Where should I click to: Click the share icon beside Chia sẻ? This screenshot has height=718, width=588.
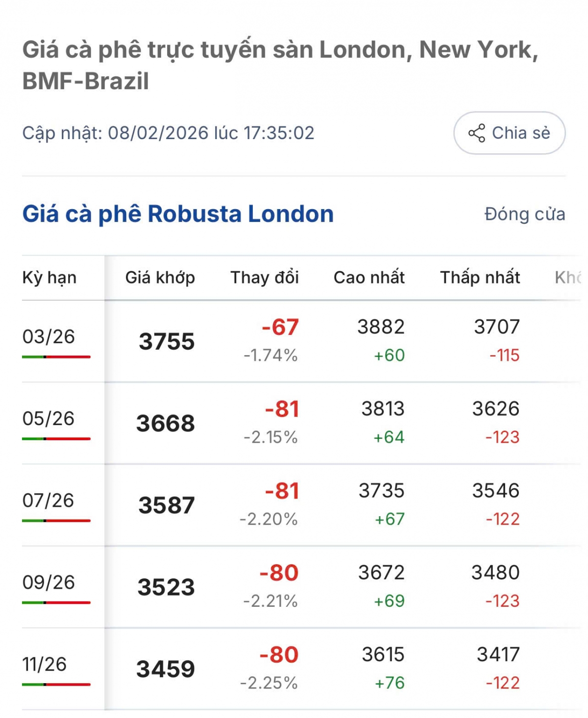(x=476, y=133)
